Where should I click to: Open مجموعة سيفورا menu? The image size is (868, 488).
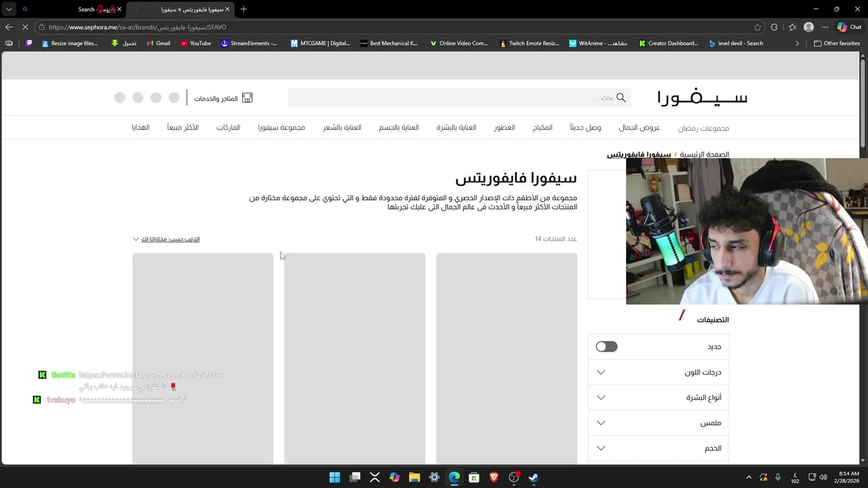click(x=281, y=127)
